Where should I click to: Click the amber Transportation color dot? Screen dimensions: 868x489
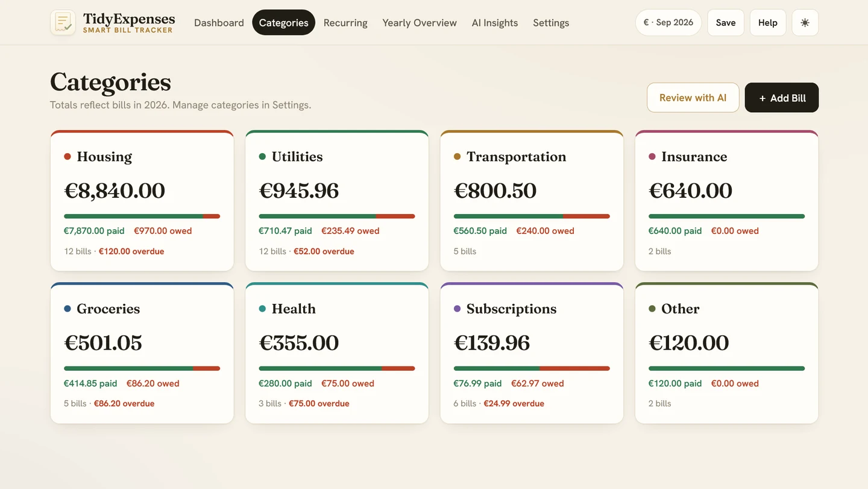click(457, 157)
